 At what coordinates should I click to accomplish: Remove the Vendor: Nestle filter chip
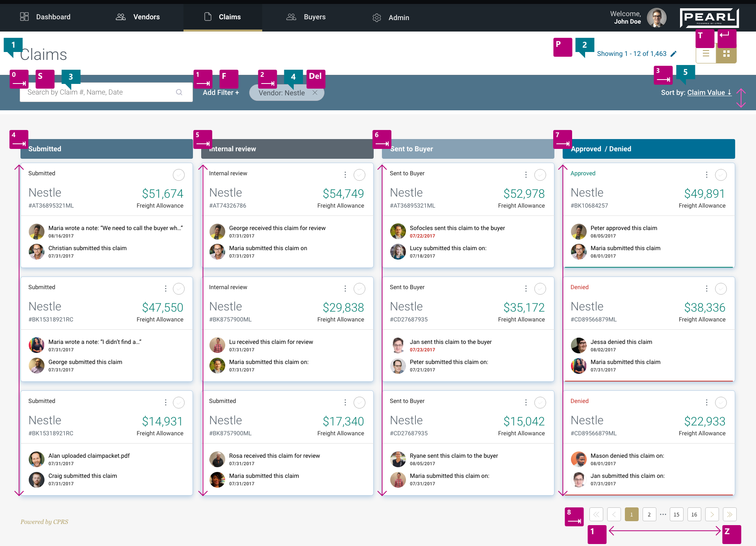pyautogui.click(x=315, y=93)
